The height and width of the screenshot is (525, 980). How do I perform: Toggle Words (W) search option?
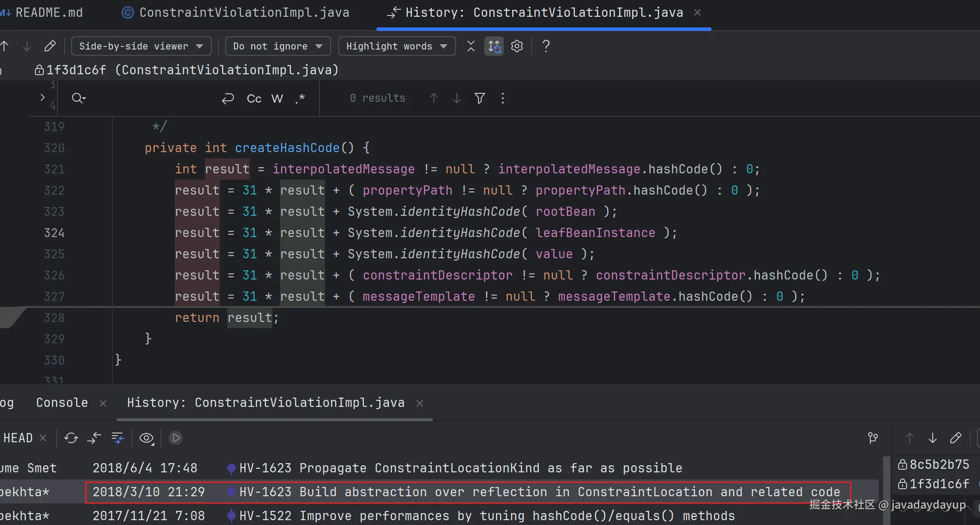pos(277,99)
